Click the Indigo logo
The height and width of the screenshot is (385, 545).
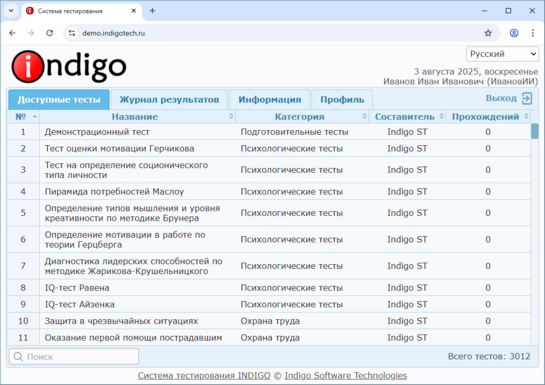click(x=69, y=66)
